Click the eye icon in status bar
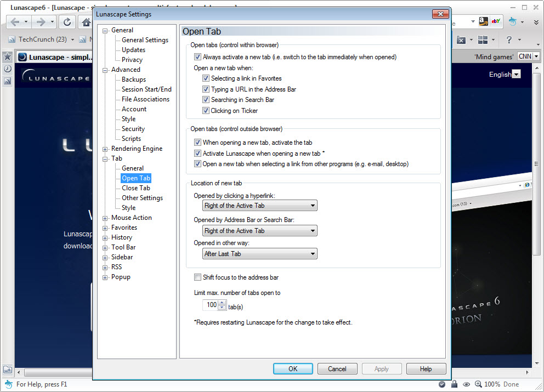Screen dimensions: 544x392 pyautogui.click(x=467, y=384)
